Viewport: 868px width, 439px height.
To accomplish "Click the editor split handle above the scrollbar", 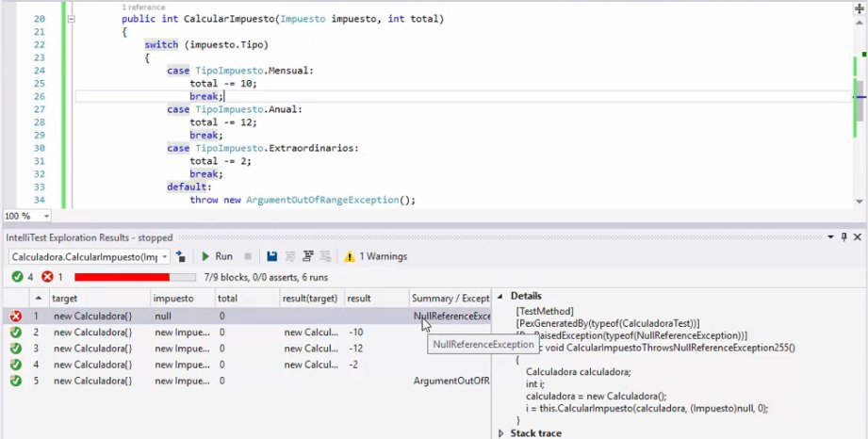I will (x=860, y=8).
